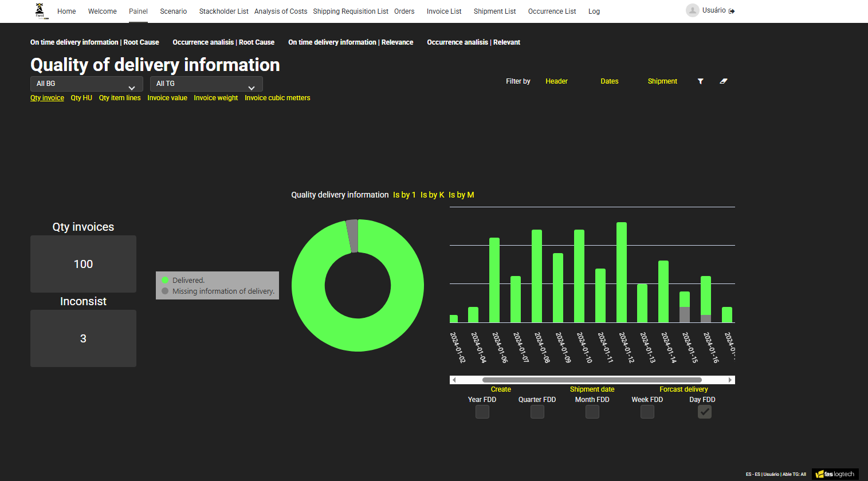The height and width of the screenshot is (481, 868).
Task: Click the user avatar icon
Action: (692, 10)
